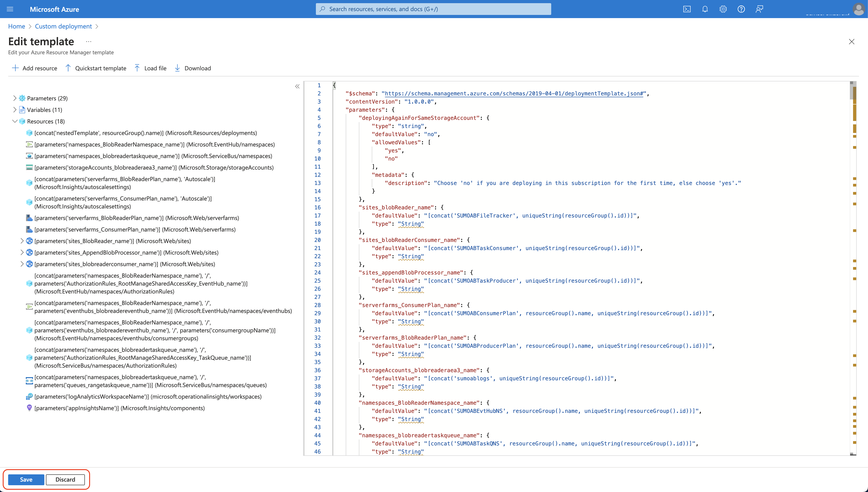Open the help question mark icon
This screenshot has height=492, width=868.
coord(741,9)
